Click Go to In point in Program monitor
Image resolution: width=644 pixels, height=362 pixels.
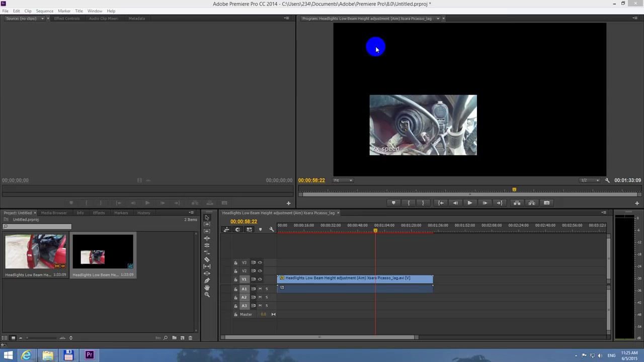[x=441, y=203]
